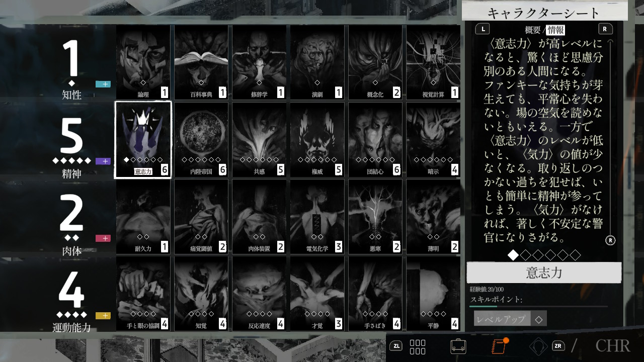This screenshot has width=644, height=362.
Task: Select the 薄明 skill card
Action: 433,217
